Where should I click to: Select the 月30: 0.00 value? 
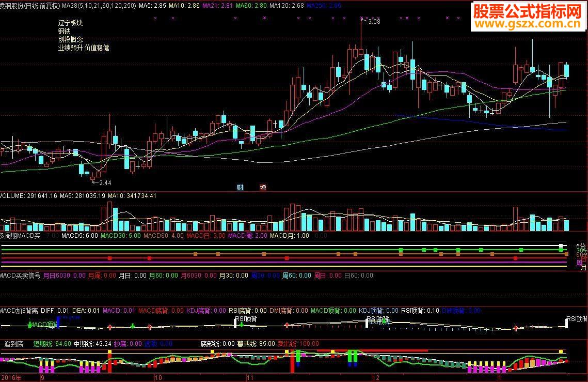234,276
